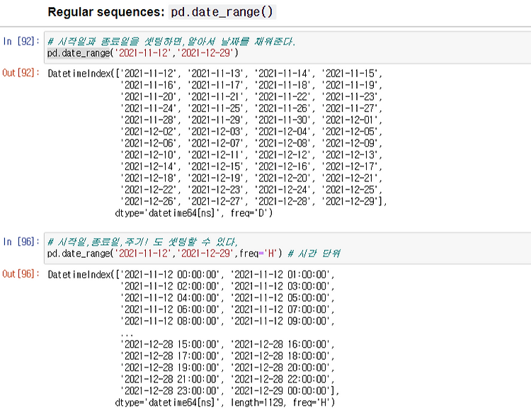Click freq='H' in Out[96] output footer
The image size is (531, 420).
coord(312,402)
